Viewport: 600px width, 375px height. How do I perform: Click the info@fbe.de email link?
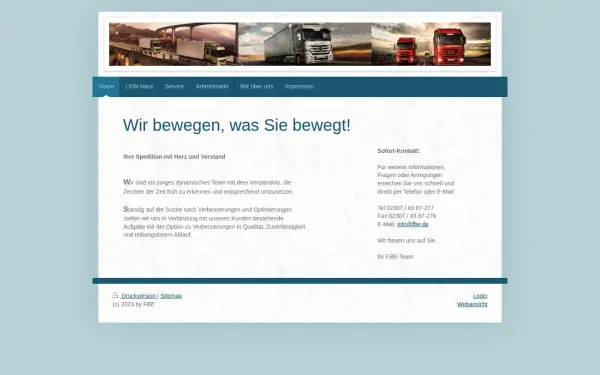pyautogui.click(x=412, y=224)
